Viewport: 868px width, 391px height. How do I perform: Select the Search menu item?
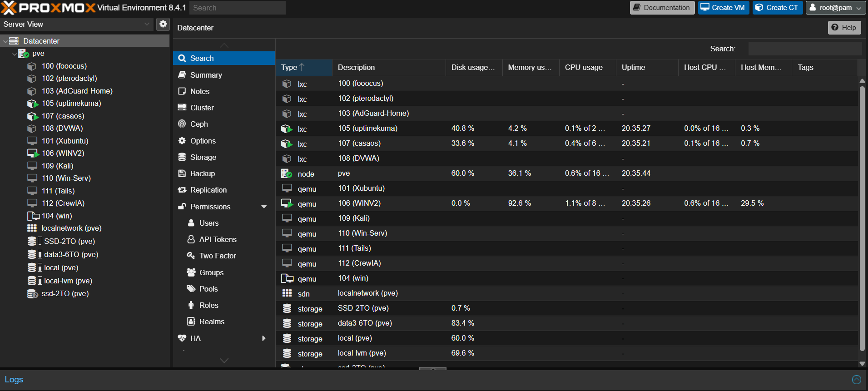pos(224,58)
